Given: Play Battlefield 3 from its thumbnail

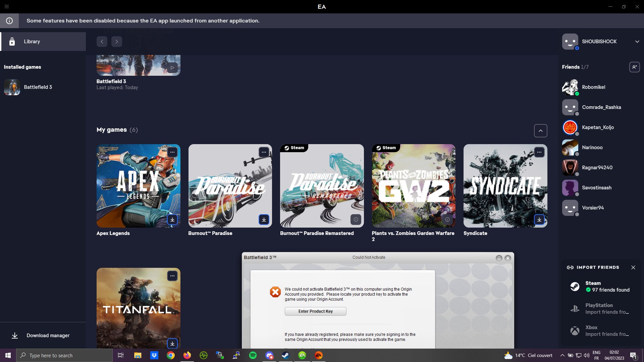Looking at the screenshot, I should (x=172, y=68).
